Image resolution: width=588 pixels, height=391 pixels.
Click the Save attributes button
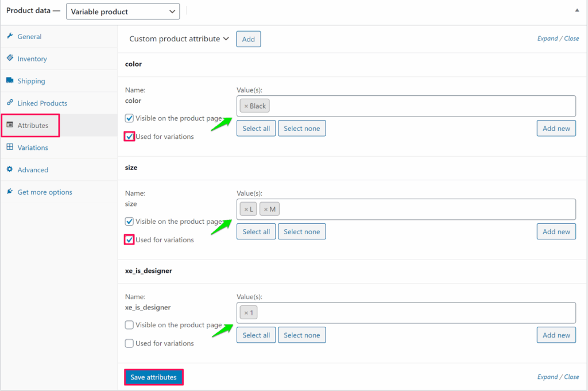(154, 377)
